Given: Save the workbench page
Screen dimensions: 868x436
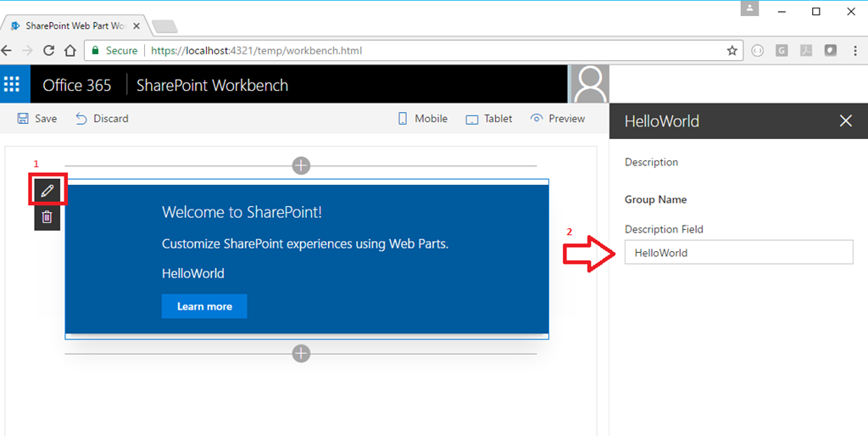Looking at the screenshot, I should click(x=37, y=119).
